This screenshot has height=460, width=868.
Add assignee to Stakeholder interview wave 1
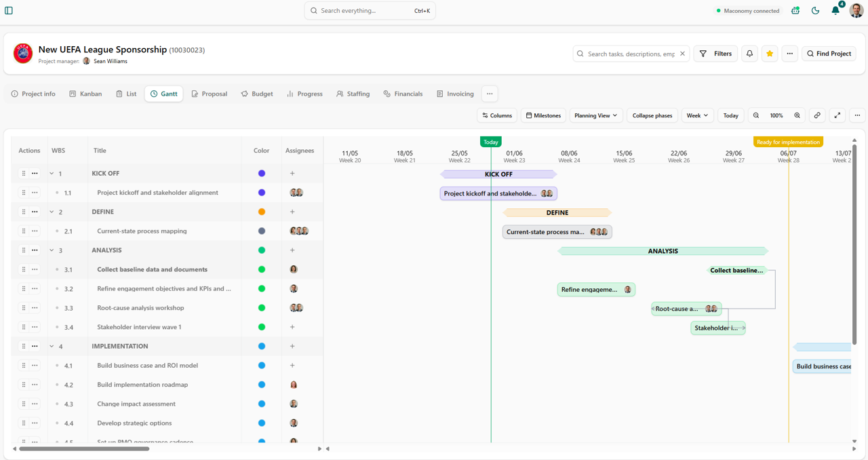pos(292,327)
